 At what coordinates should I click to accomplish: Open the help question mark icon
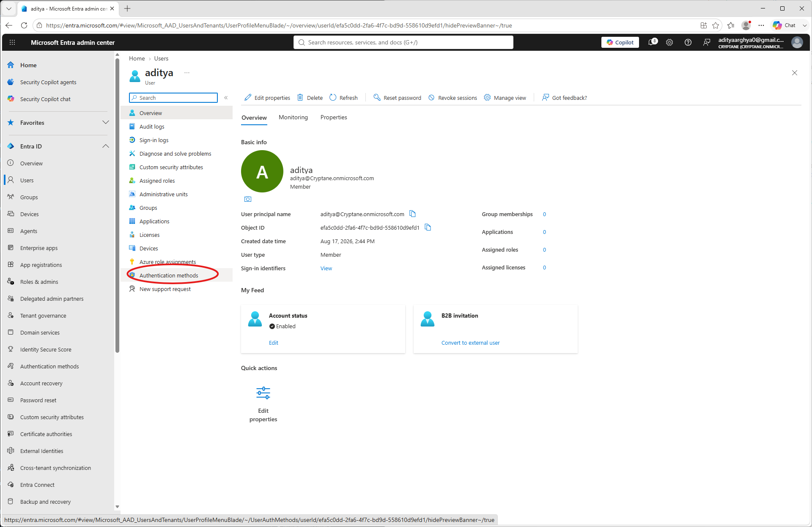[x=688, y=42]
